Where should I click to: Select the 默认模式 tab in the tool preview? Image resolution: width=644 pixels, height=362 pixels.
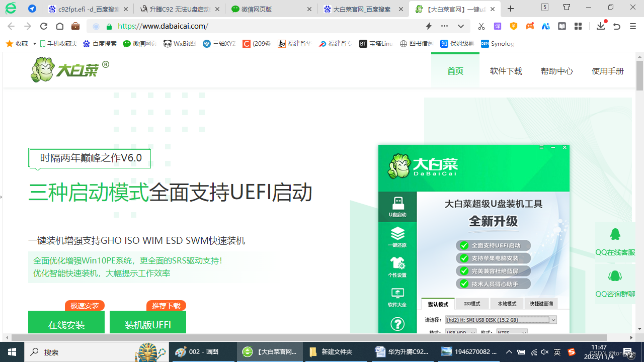[x=438, y=304]
